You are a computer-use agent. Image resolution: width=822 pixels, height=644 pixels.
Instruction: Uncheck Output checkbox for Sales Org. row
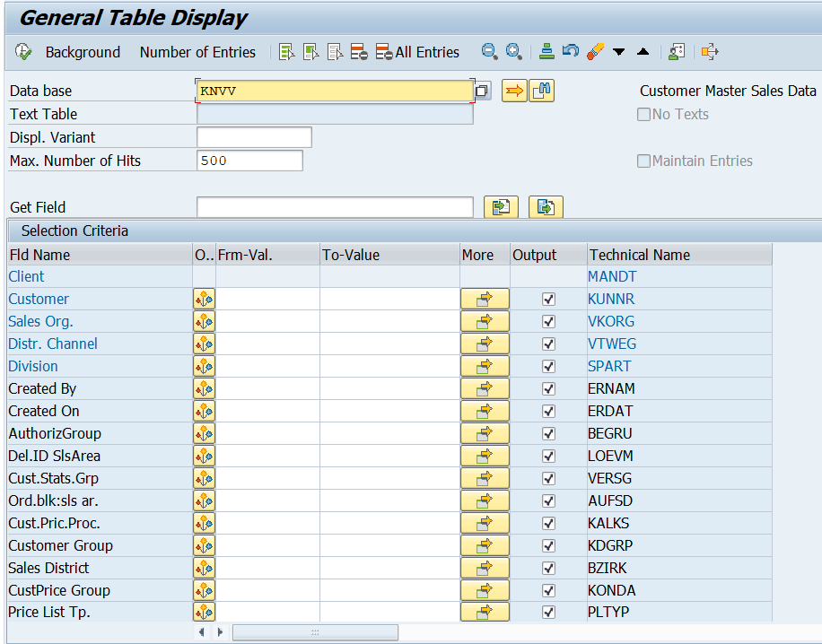(548, 322)
